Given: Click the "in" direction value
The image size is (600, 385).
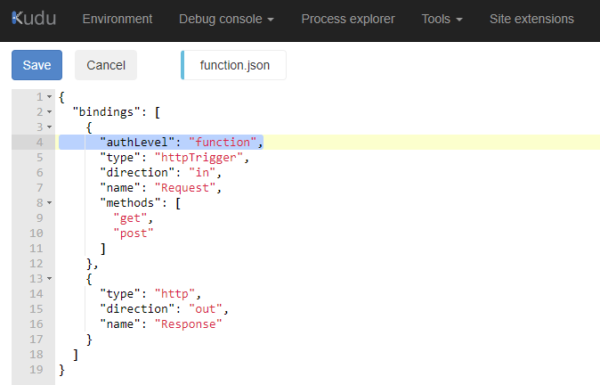Looking at the screenshot, I should pyautogui.click(x=202, y=173).
